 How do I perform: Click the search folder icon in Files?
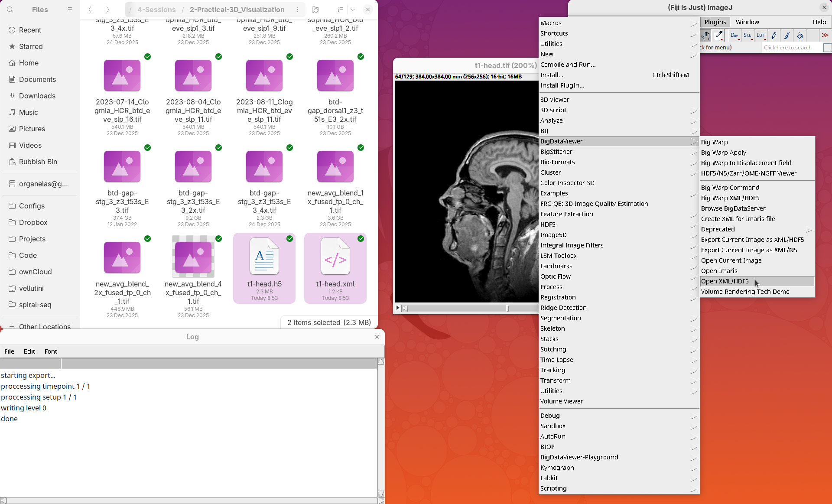pyautogui.click(x=315, y=10)
